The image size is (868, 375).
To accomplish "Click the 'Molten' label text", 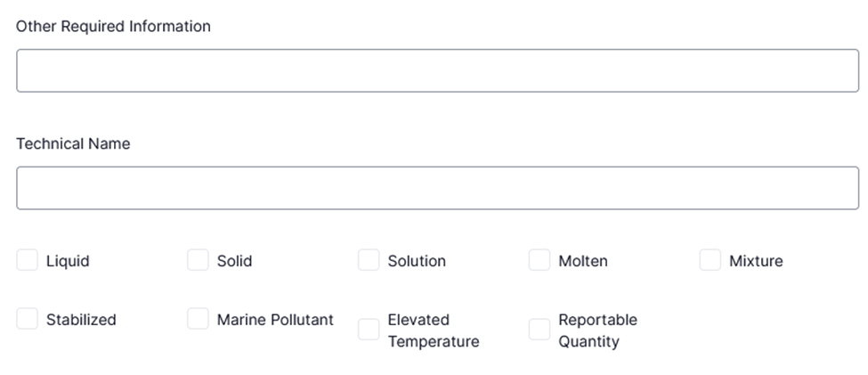I will pos(583,261).
